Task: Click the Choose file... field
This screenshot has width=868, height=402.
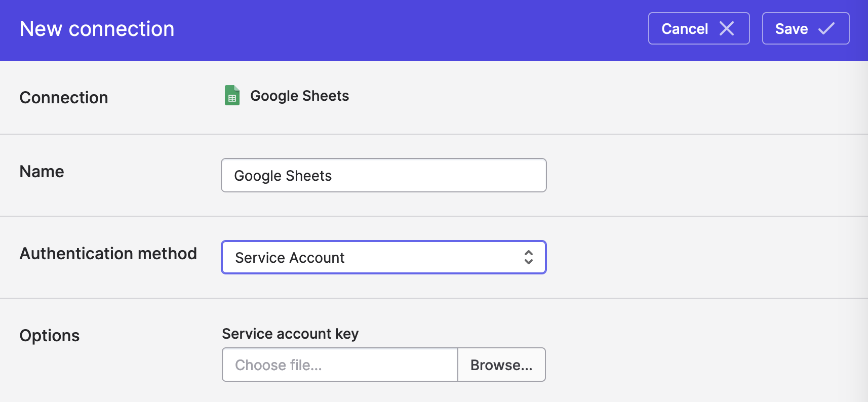Action: coord(340,365)
